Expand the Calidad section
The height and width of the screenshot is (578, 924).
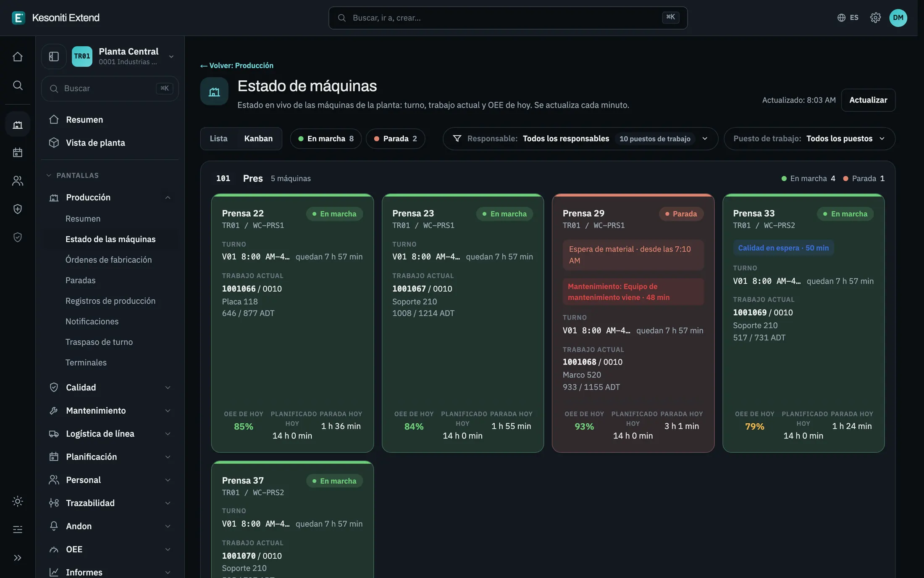coord(110,388)
